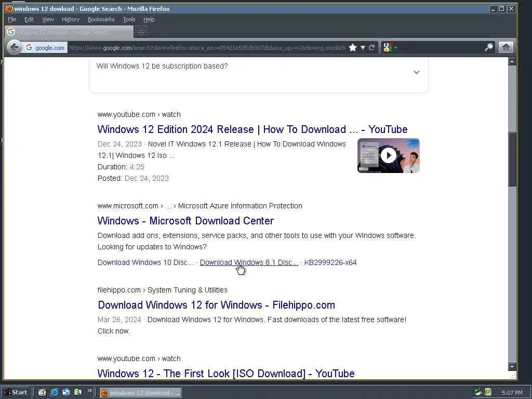Open the Google search engine selector
This screenshot has width=532, height=399.
click(390, 47)
